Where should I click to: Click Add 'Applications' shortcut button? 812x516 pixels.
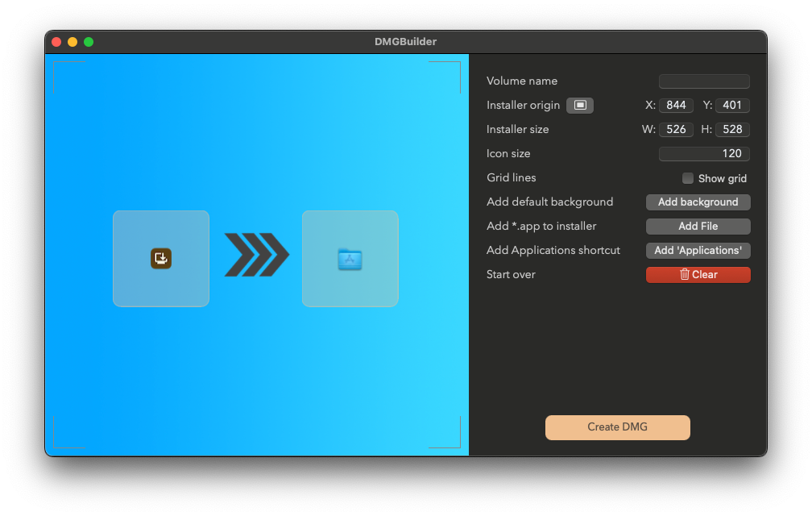pos(698,250)
